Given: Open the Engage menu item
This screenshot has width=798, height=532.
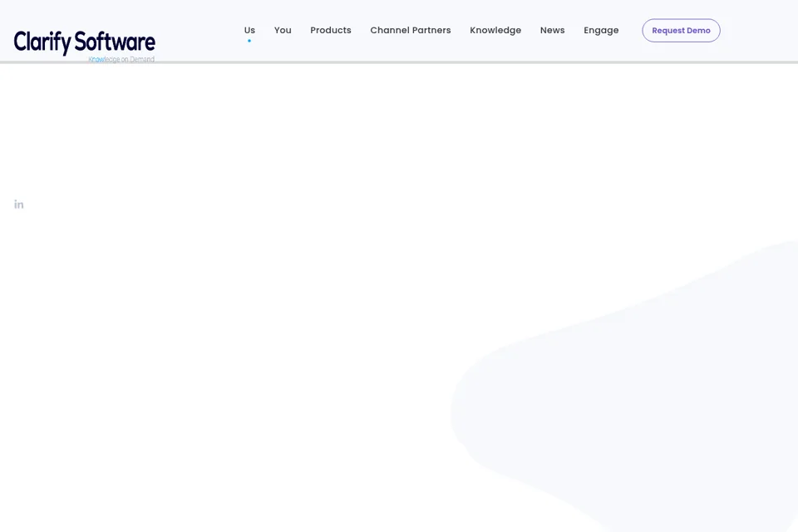Looking at the screenshot, I should point(601,31).
